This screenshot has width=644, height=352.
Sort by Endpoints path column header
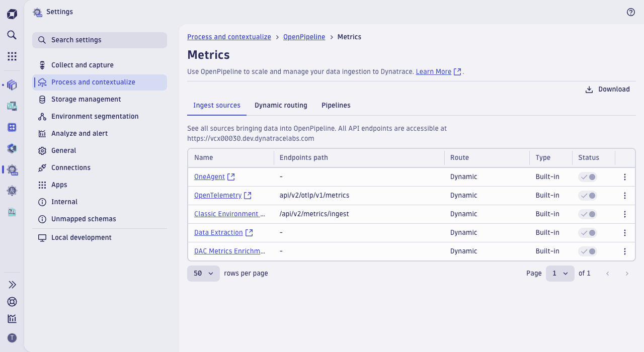tap(359, 158)
